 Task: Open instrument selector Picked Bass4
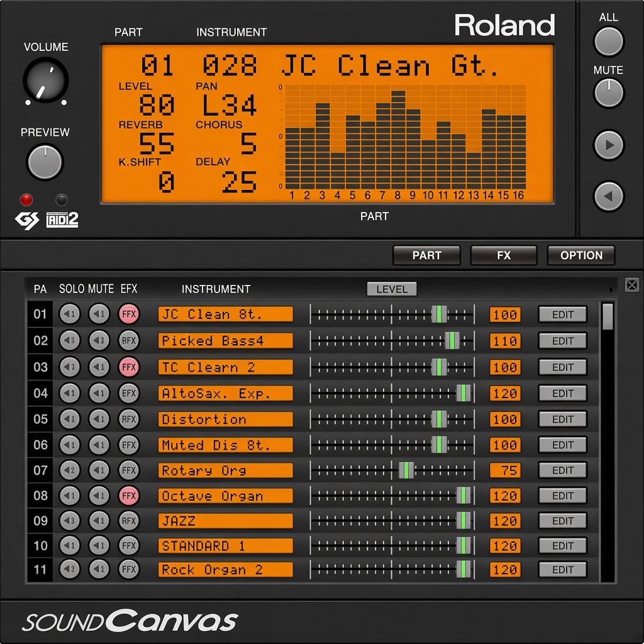(226, 340)
